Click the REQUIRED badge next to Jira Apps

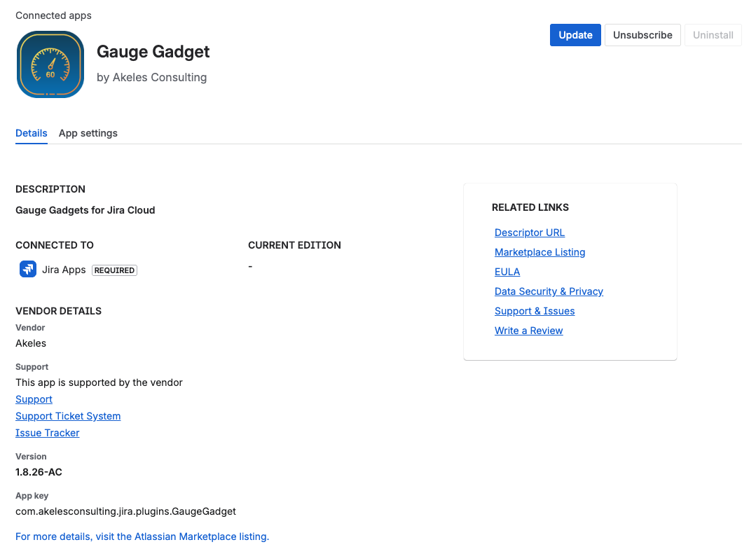[x=114, y=270]
